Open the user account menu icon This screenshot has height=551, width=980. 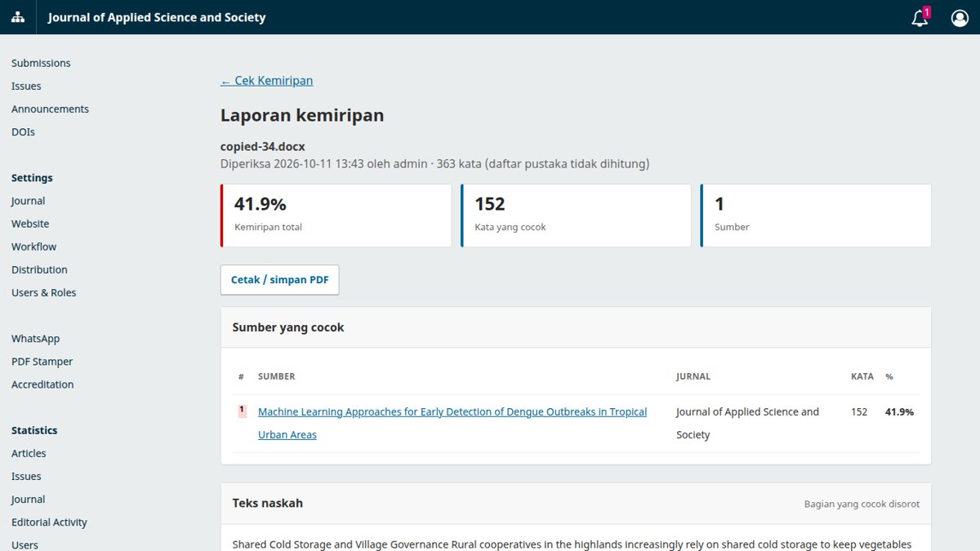(960, 17)
